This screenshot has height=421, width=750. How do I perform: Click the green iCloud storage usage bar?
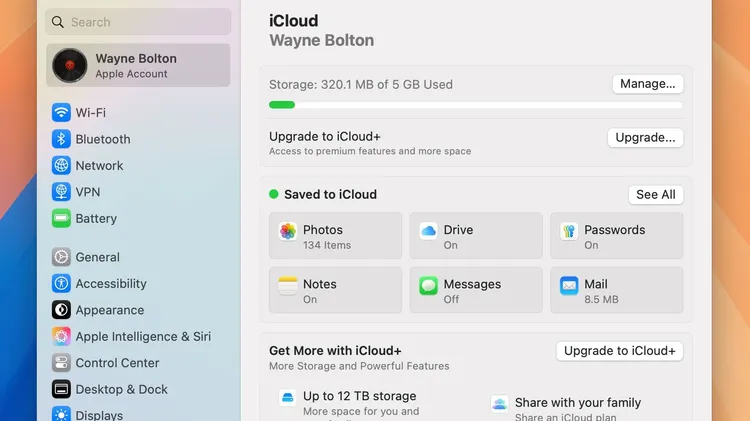(x=282, y=105)
